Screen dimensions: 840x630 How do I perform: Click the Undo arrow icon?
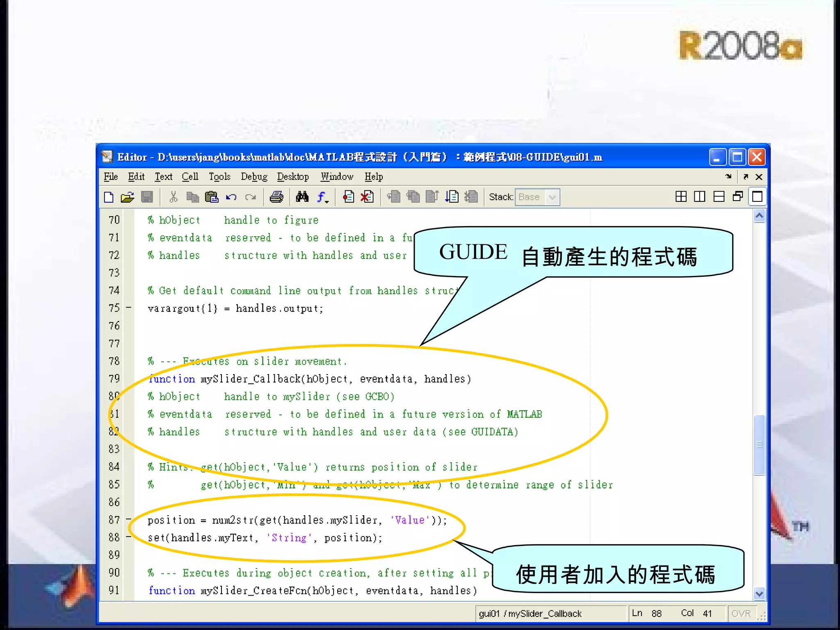tap(231, 197)
